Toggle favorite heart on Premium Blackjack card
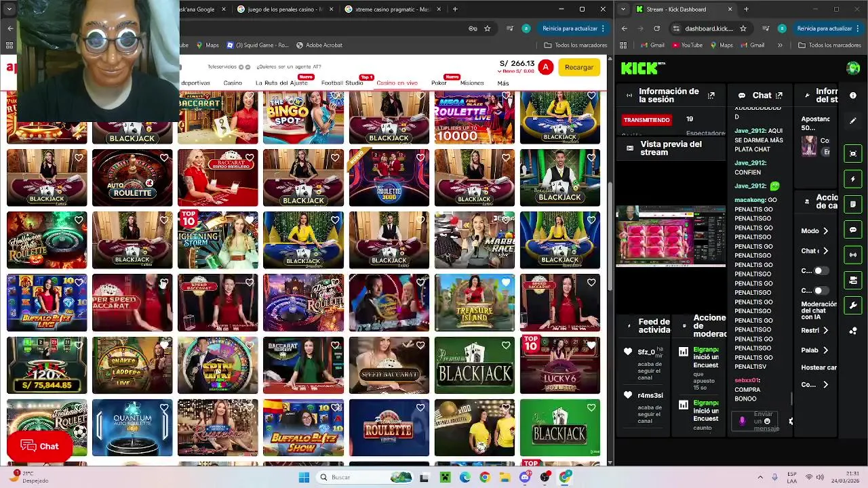 506,345
